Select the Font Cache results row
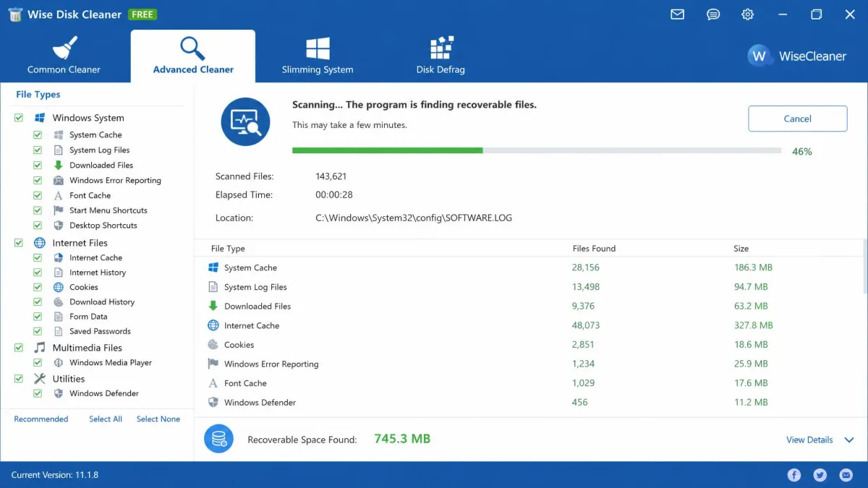Viewport: 868px width, 488px height. point(529,383)
